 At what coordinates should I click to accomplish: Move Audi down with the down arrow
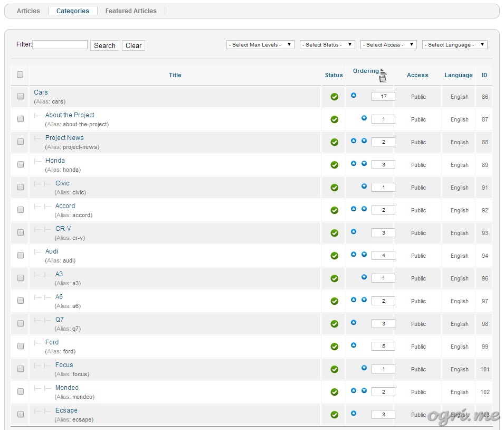364,254
